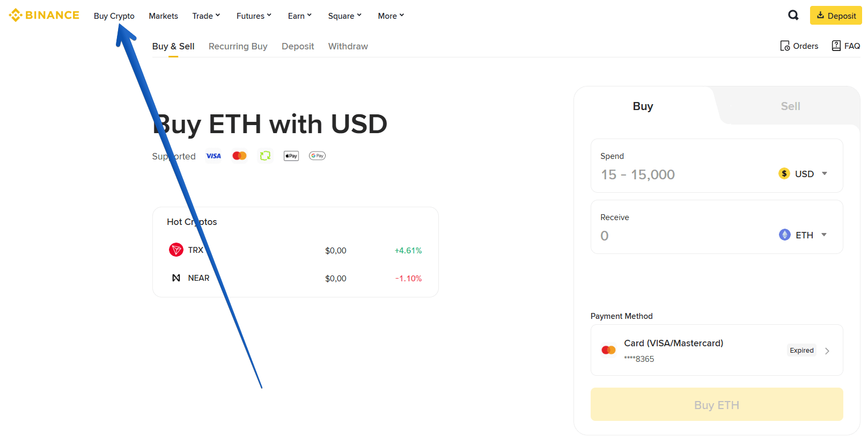Viewport: 868px width, 437px height.
Task: Open the search icon
Action: [x=793, y=15]
